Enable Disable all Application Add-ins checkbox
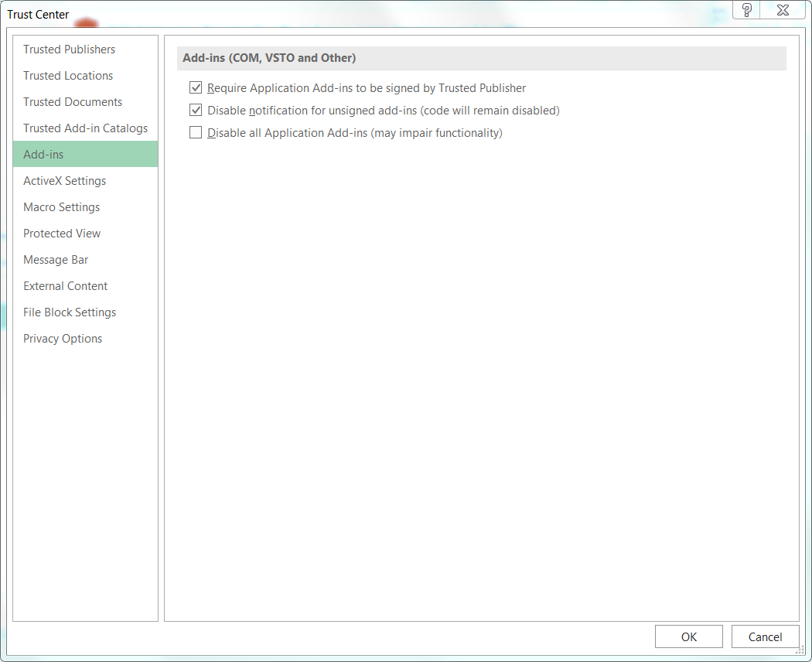Screen dimensions: 812x662 pos(196,133)
